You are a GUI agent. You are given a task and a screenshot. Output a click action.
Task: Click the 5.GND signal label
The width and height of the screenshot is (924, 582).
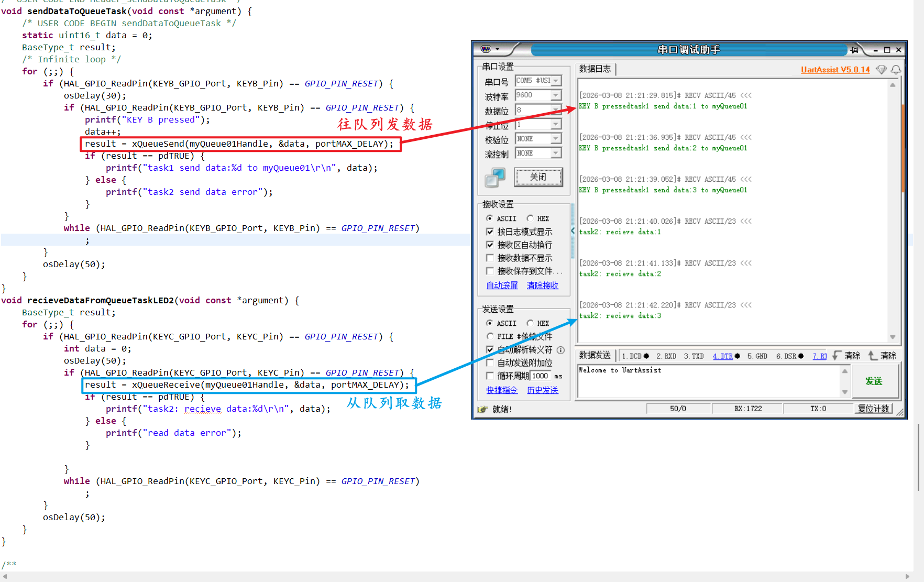point(757,356)
